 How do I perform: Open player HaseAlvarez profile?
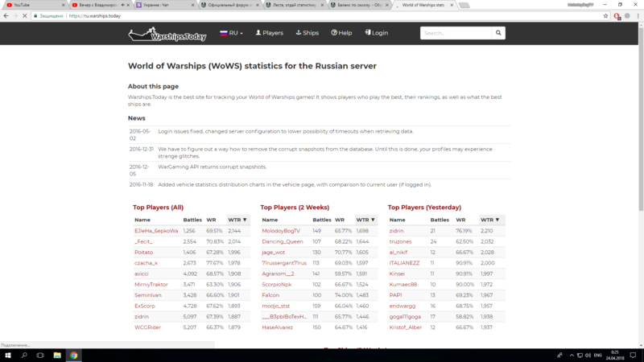pyautogui.click(x=277, y=327)
